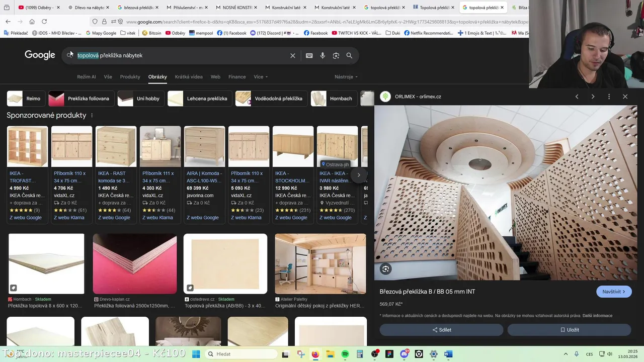
Task: Open Word from the taskbar
Action: (x=449, y=354)
